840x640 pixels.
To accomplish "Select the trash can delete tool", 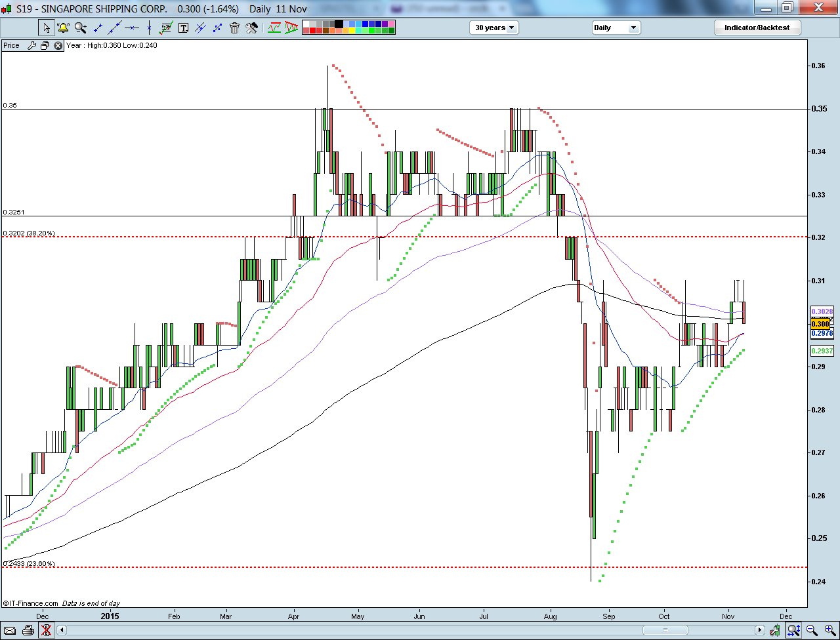I will [234, 28].
